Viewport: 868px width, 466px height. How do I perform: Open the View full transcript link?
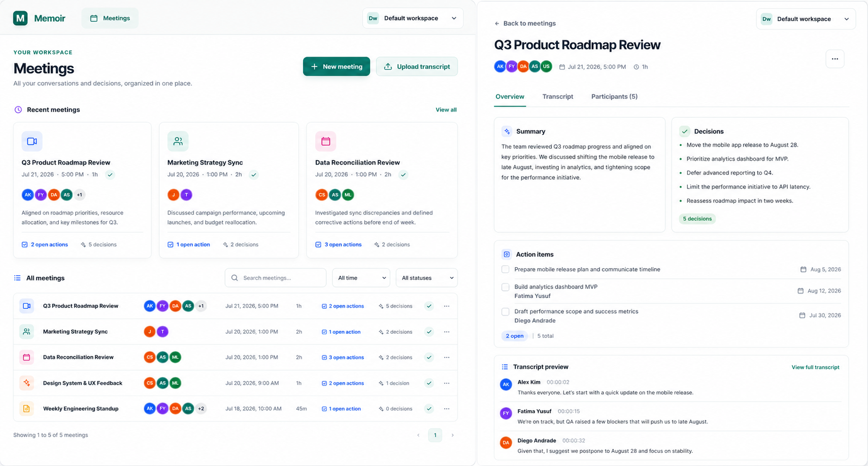815,367
